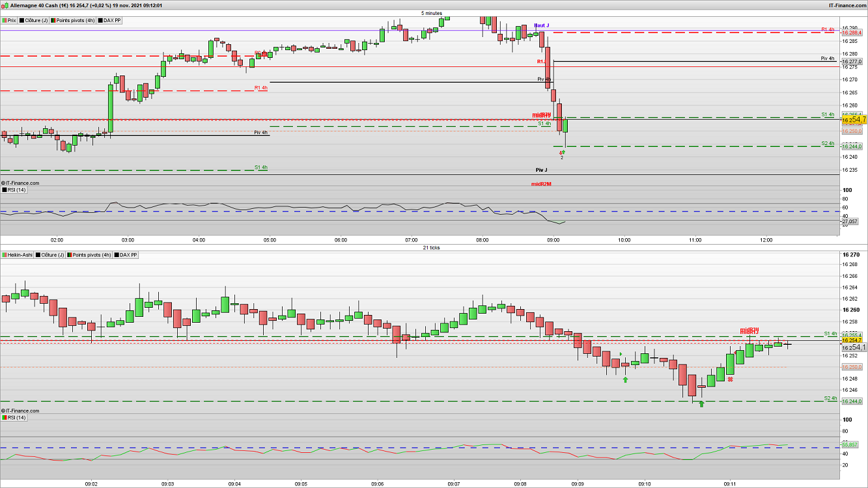
Task: Click the 05:00 time axis label
Action: click(270, 239)
